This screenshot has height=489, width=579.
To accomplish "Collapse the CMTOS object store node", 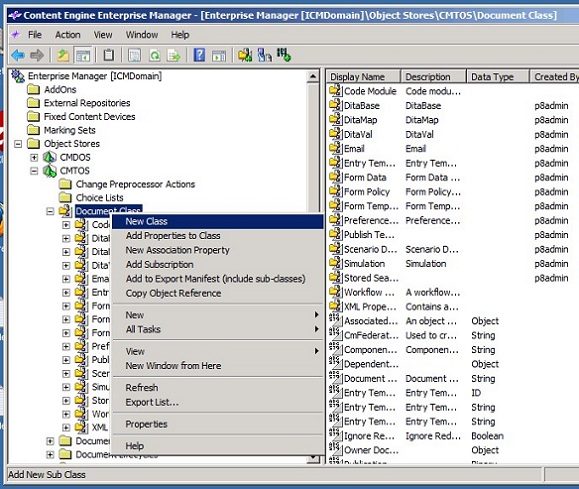I will (x=34, y=171).
